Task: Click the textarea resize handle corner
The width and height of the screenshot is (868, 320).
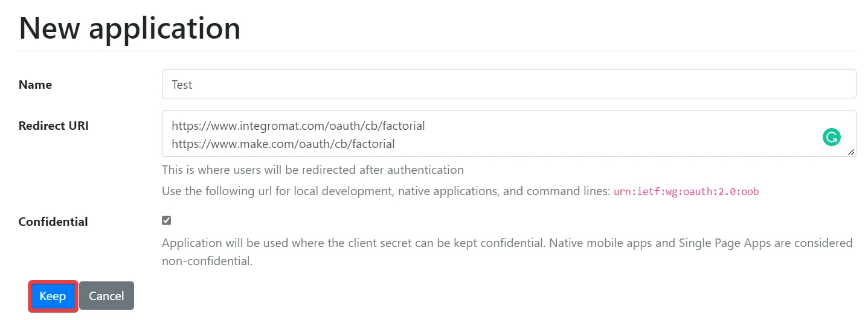Action: click(x=851, y=152)
